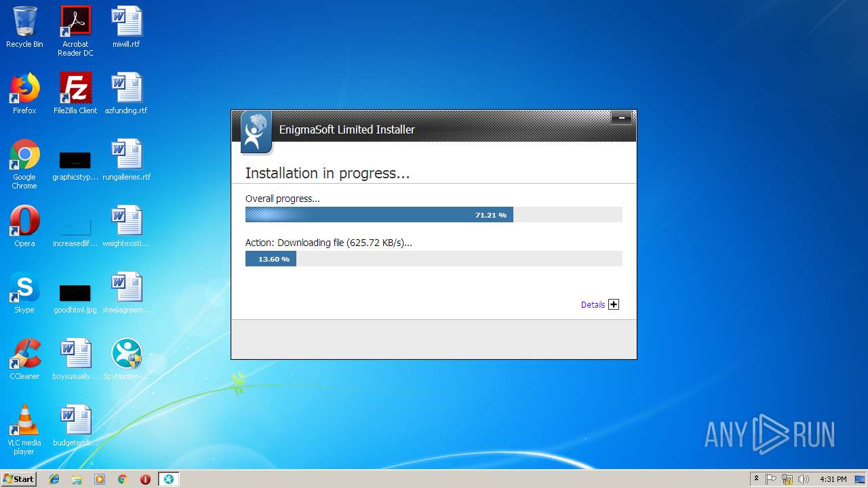This screenshot has height=488, width=868.
Task: Open the Action Center flag icon
Action: 771,479
